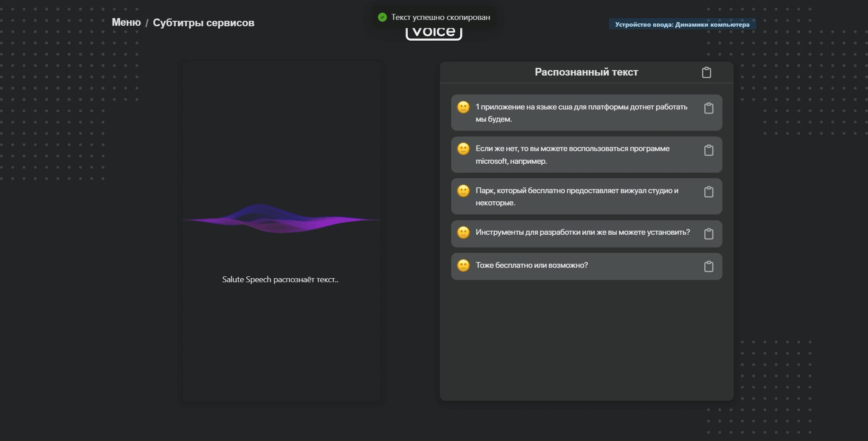
Task: Copy the message about the дотнет platform
Action: 708,108
